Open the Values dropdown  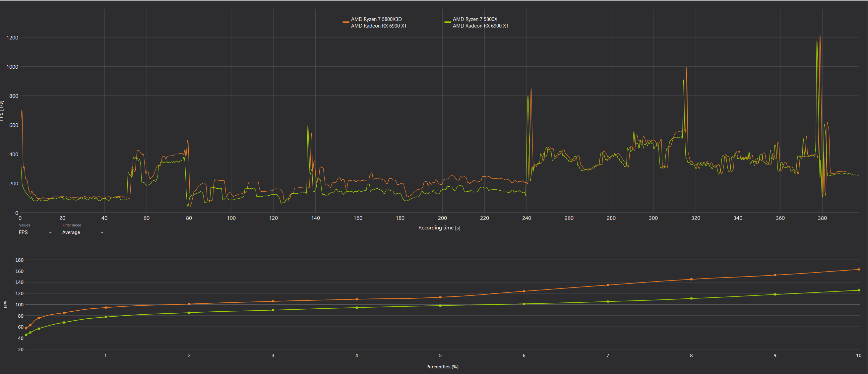click(x=35, y=232)
